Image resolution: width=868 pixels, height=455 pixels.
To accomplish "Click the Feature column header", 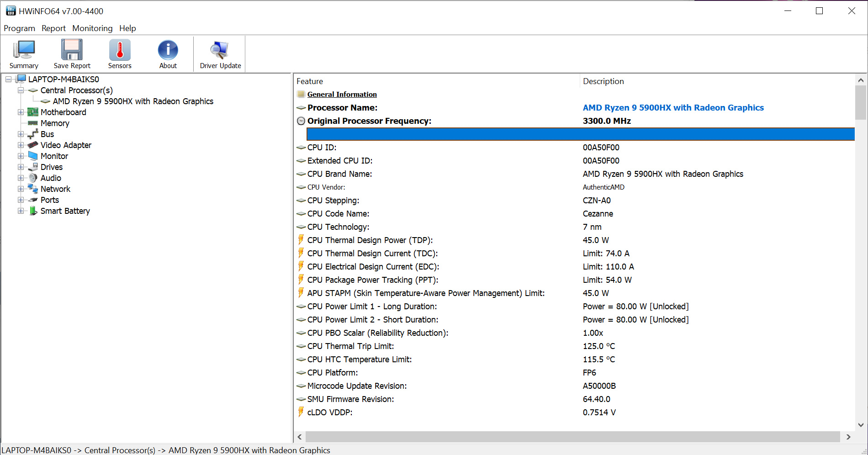I will coord(437,81).
